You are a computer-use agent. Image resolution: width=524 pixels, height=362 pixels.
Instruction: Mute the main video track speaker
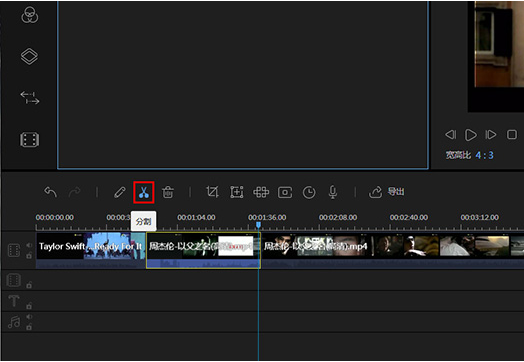(29, 245)
